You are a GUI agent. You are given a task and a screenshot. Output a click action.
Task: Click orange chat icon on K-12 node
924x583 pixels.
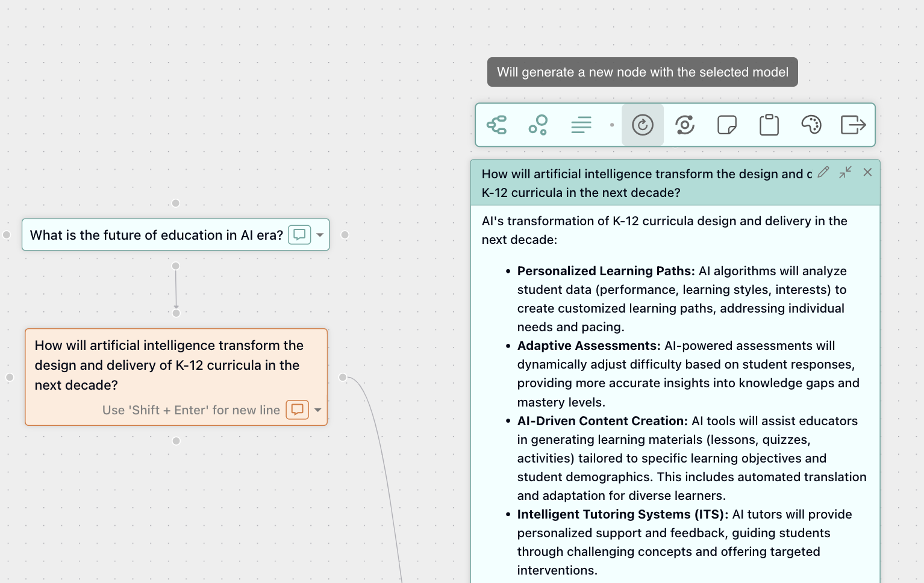(297, 410)
